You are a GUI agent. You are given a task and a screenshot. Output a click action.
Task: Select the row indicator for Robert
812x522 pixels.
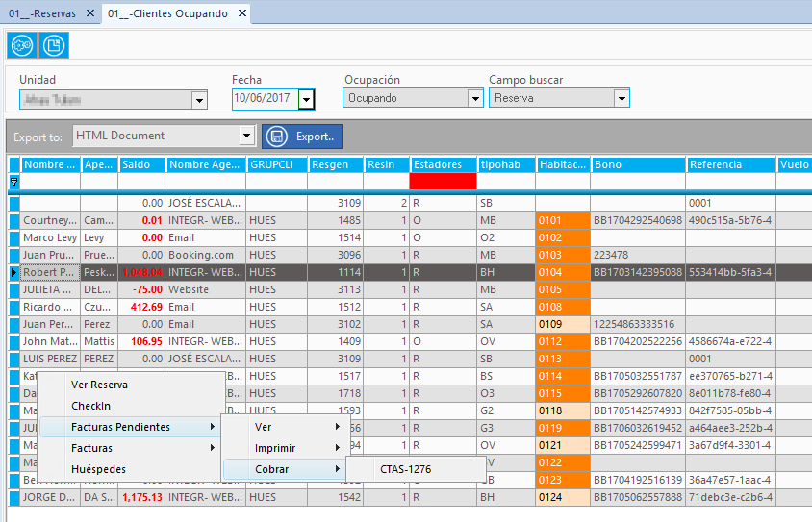click(x=14, y=272)
